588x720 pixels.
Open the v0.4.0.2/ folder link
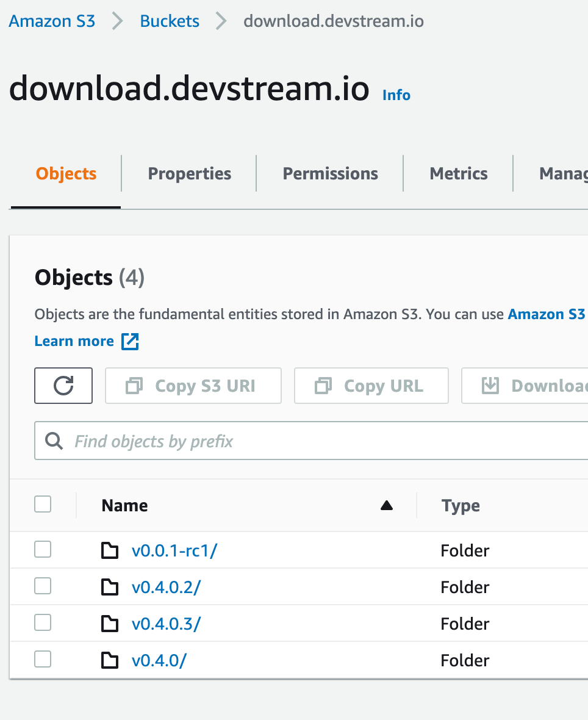tap(166, 588)
